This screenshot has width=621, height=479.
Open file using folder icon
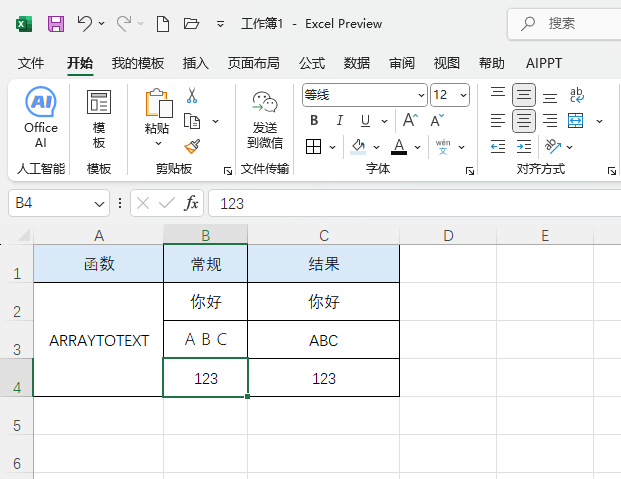(191, 24)
